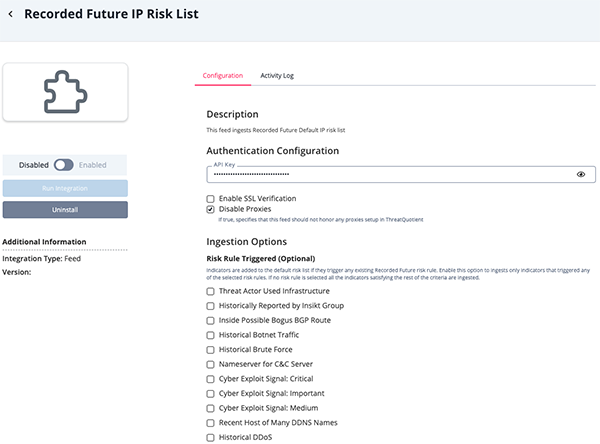Viewport: 600px width, 444px height.
Task: Toggle the Disabled/Enabled integration switch
Action: pos(64,165)
